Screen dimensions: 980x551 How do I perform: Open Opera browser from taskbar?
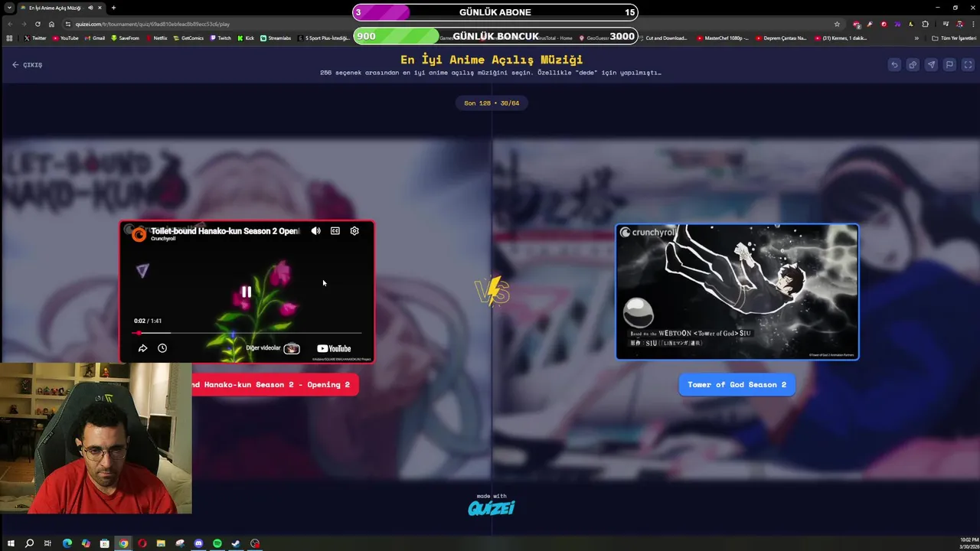[x=142, y=543]
